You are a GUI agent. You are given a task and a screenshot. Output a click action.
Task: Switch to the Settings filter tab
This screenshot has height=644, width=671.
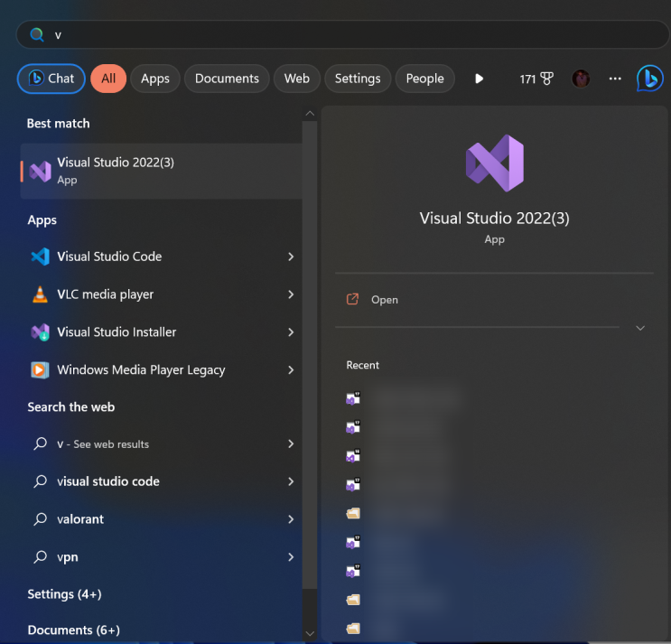[x=358, y=79]
